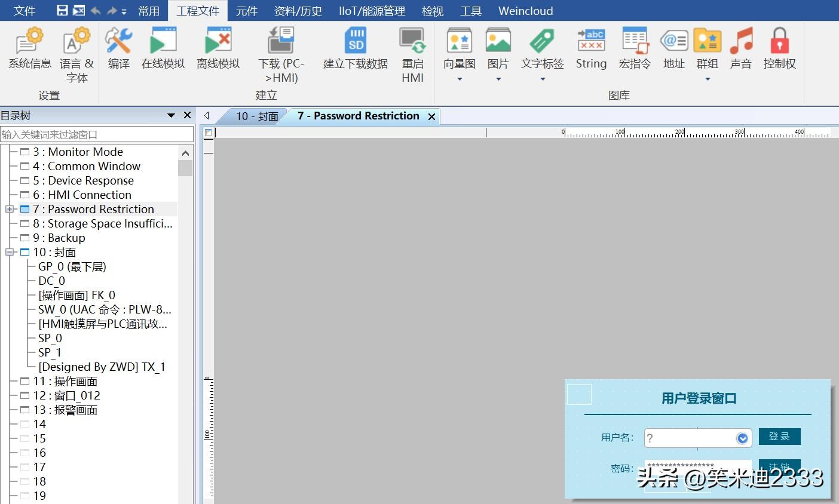Expand the 7 : Password Restriction tree node
The height and width of the screenshot is (504, 839).
[x=10, y=209]
